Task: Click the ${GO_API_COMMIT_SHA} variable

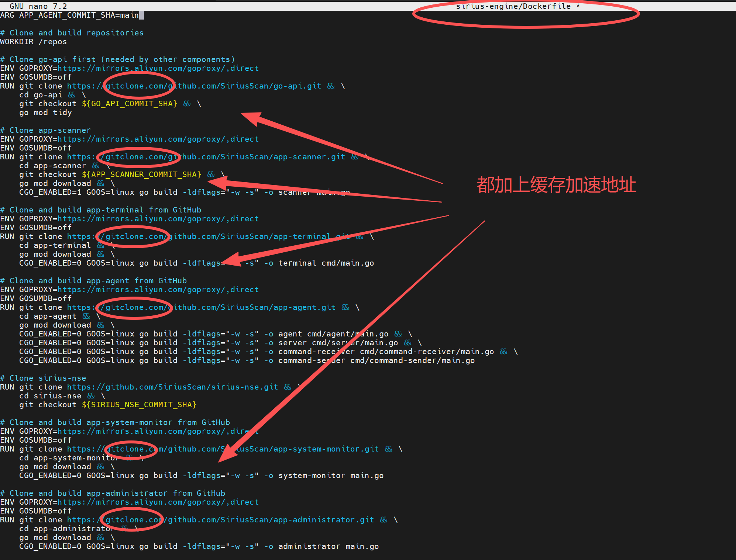Action: point(129,104)
